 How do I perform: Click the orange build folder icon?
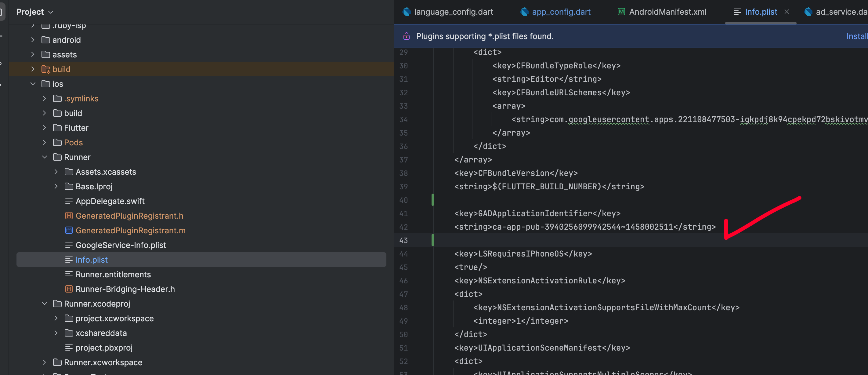(x=46, y=69)
